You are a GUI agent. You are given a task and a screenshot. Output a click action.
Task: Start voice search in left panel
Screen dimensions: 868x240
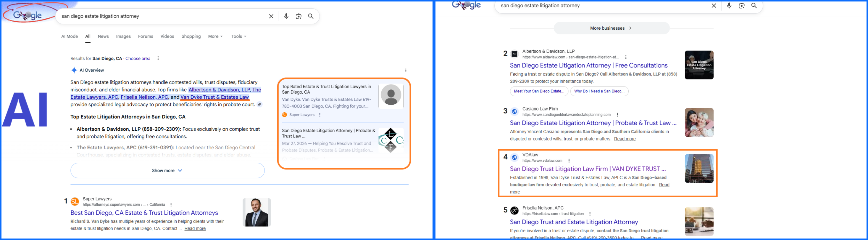(286, 16)
